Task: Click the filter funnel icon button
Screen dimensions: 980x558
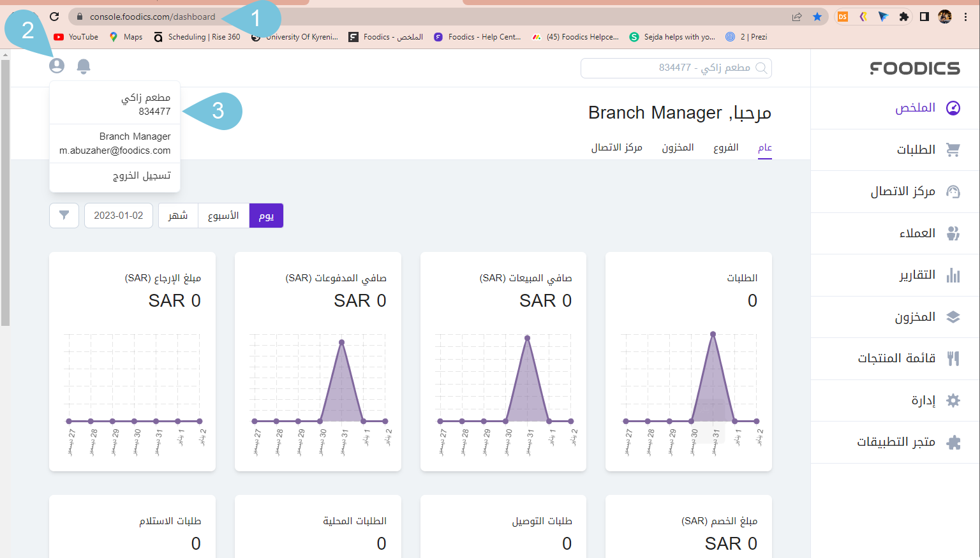Action: point(64,216)
